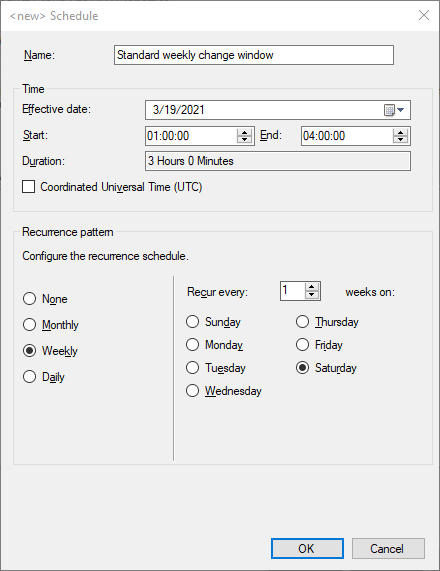Viewport: 440px width, 571px height.
Task: Increment the Recur every weeks value
Action: tap(311, 287)
